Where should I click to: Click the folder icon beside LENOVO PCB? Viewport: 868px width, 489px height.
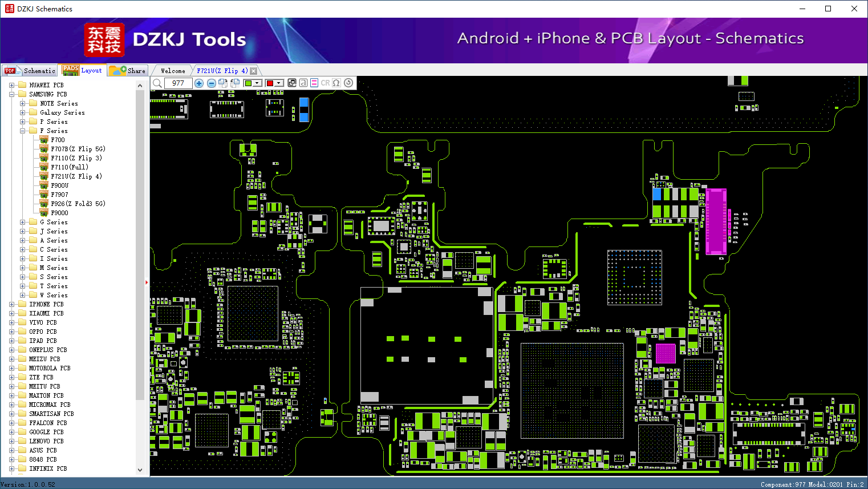(22, 441)
